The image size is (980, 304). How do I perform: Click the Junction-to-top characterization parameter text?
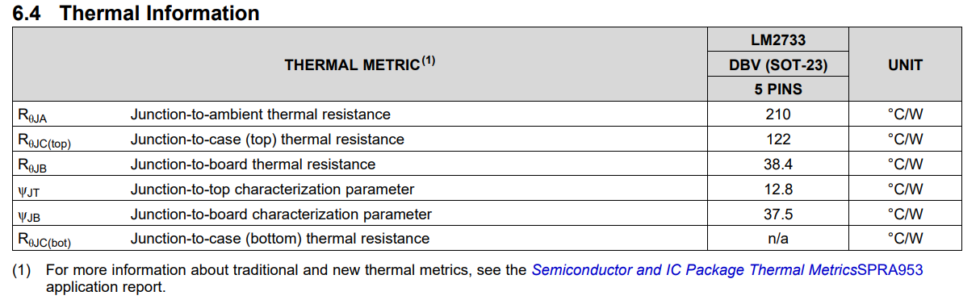tap(273, 189)
